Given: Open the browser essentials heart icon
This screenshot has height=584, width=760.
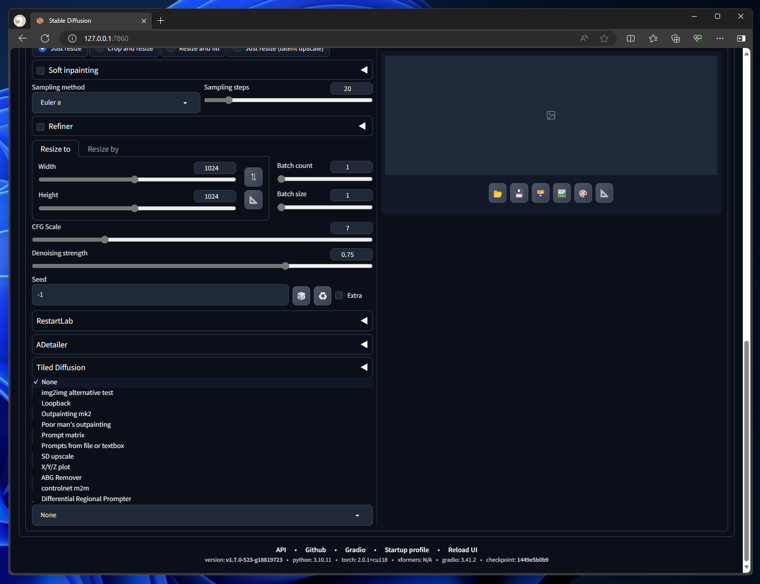Looking at the screenshot, I should (697, 38).
